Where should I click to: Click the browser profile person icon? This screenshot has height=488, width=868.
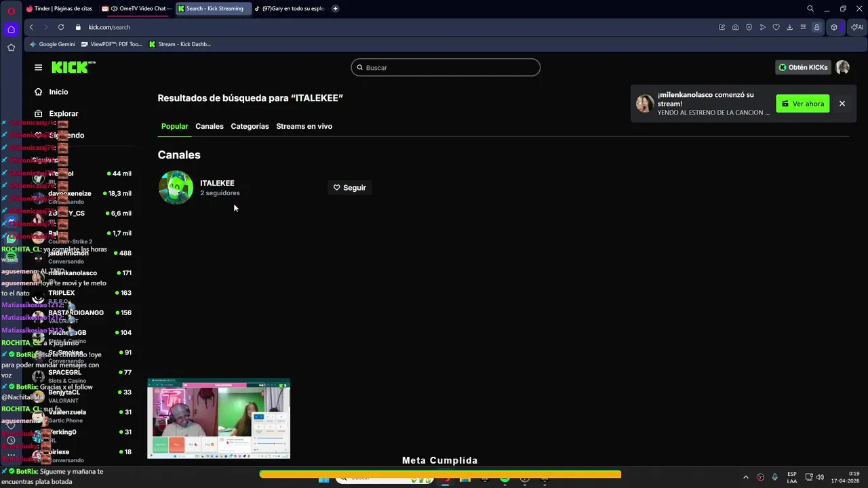pos(817,27)
